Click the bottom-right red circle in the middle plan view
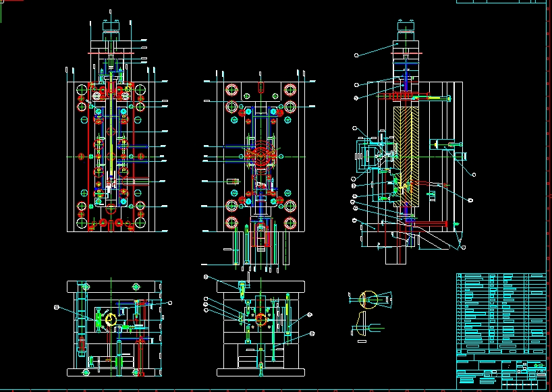The height and width of the screenshot is (392, 552). [290, 223]
